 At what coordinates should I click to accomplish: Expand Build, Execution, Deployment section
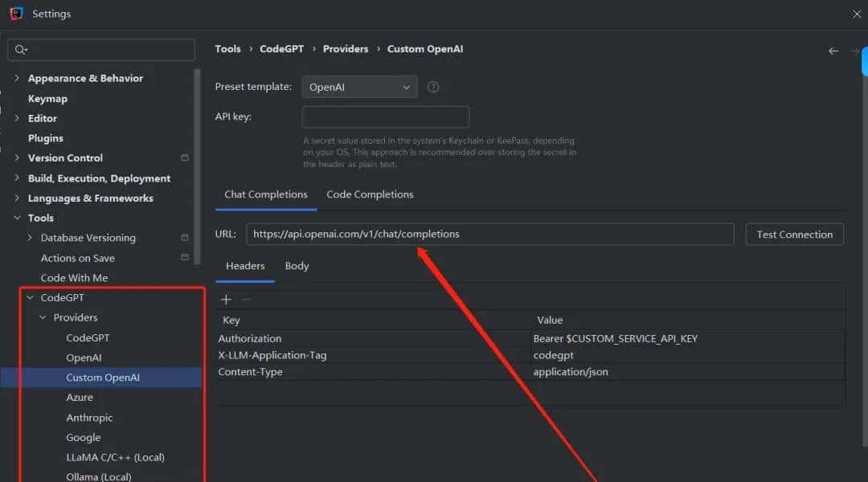[x=17, y=178]
